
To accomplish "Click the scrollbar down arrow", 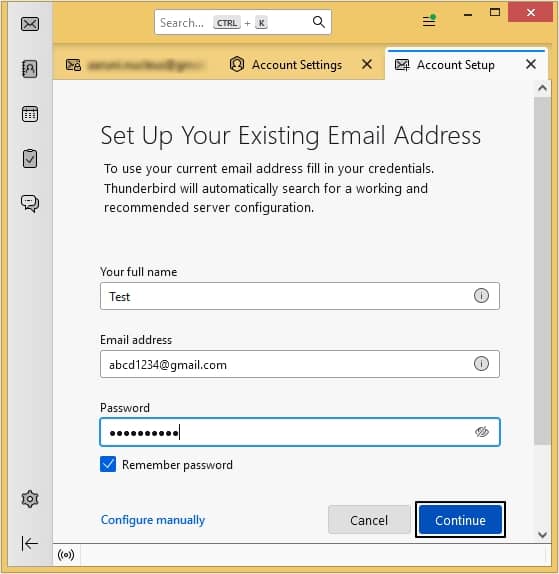I will point(543,535).
